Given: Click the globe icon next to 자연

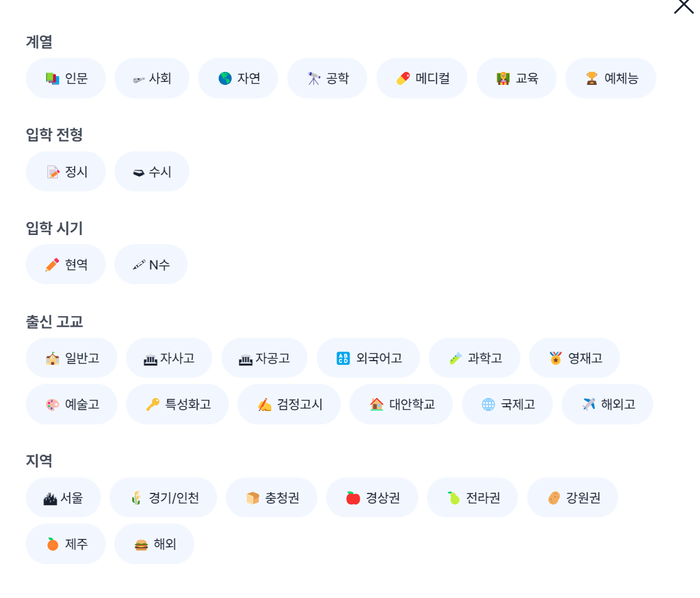Looking at the screenshot, I should tap(225, 79).
